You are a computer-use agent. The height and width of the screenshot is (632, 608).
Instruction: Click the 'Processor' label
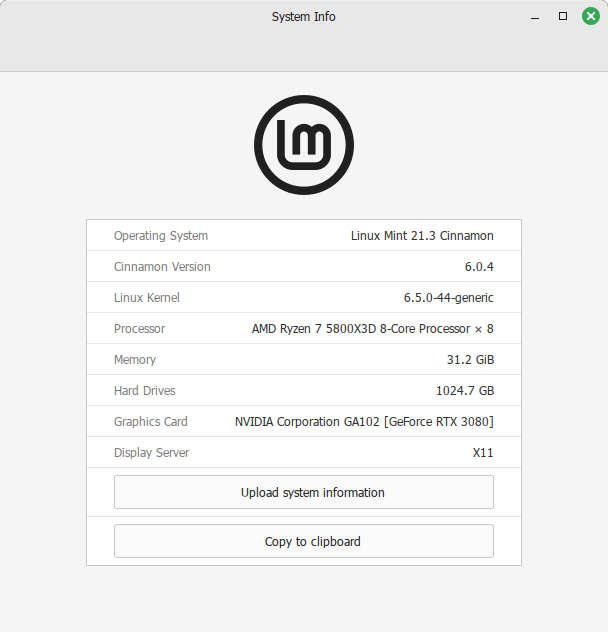[140, 328]
